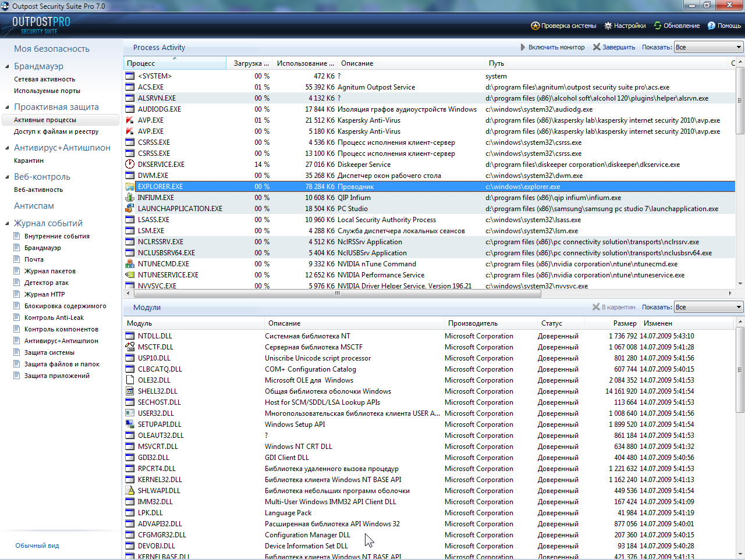Click the INFIUM.EXE process icon
The width and height of the screenshot is (745, 560).
pyautogui.click(x=130, y=198)
